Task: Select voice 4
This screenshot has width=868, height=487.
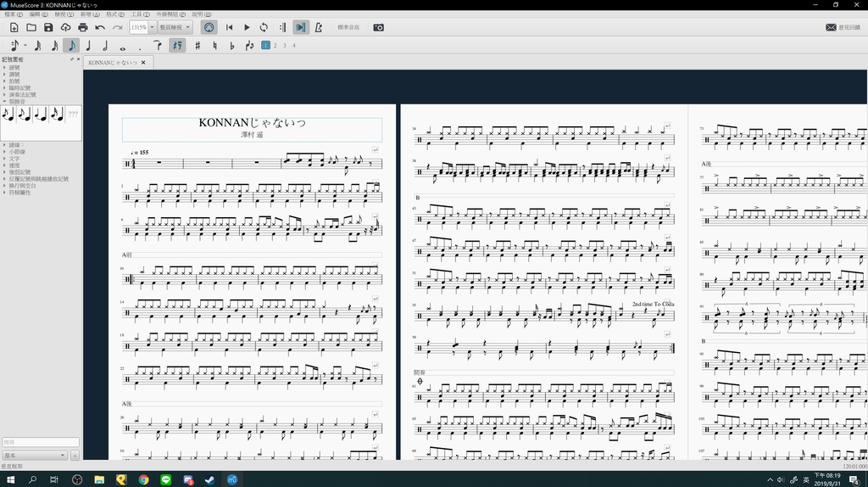Action: [294, 46]
